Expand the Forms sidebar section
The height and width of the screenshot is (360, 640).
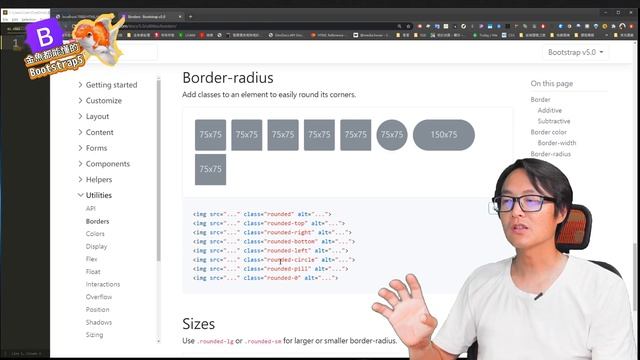coord(92,148)
